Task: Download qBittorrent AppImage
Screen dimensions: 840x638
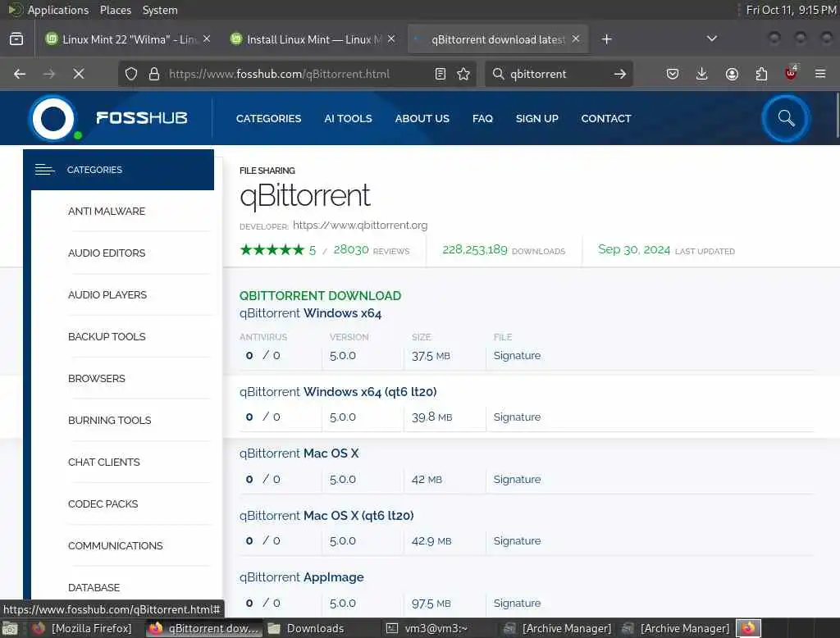Action: [302, 577]
